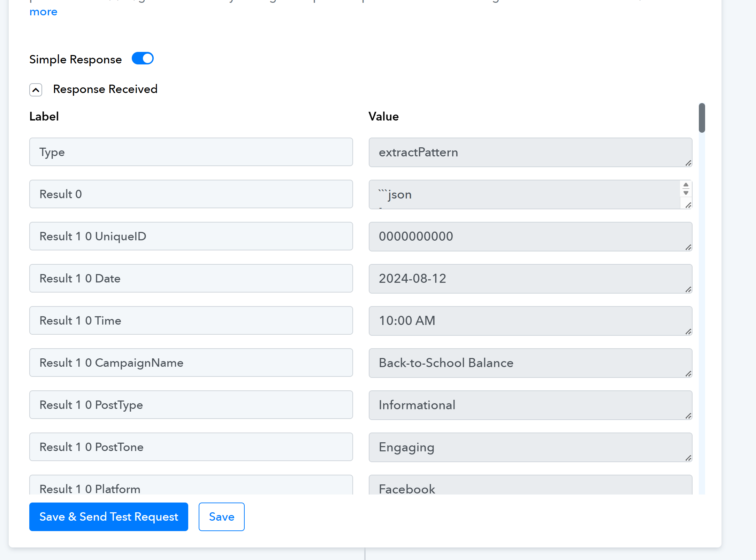Click the Result 1 0 CampaignName label field
This screenshot has width=756, height=560.
191,363
